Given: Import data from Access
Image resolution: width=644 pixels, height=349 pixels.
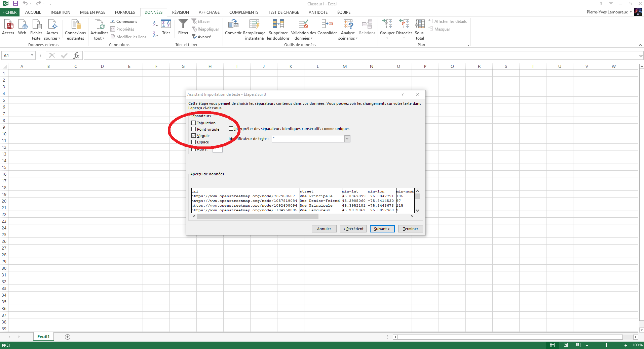Looking at the screenshot, I should point(8,27).
